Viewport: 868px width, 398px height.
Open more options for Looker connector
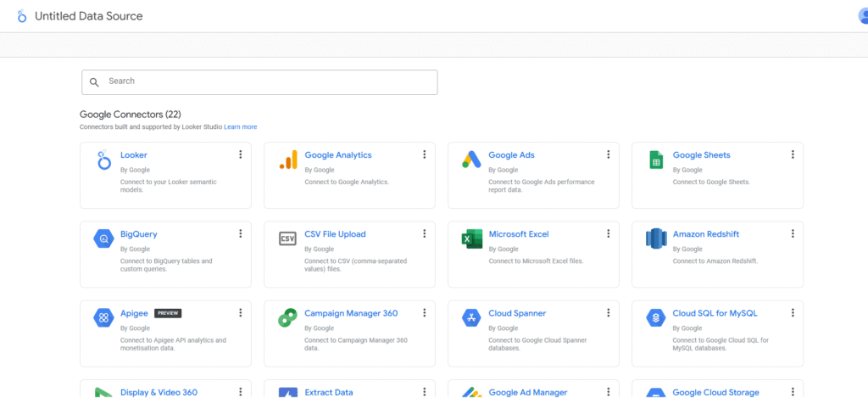(x=240, y=154)
